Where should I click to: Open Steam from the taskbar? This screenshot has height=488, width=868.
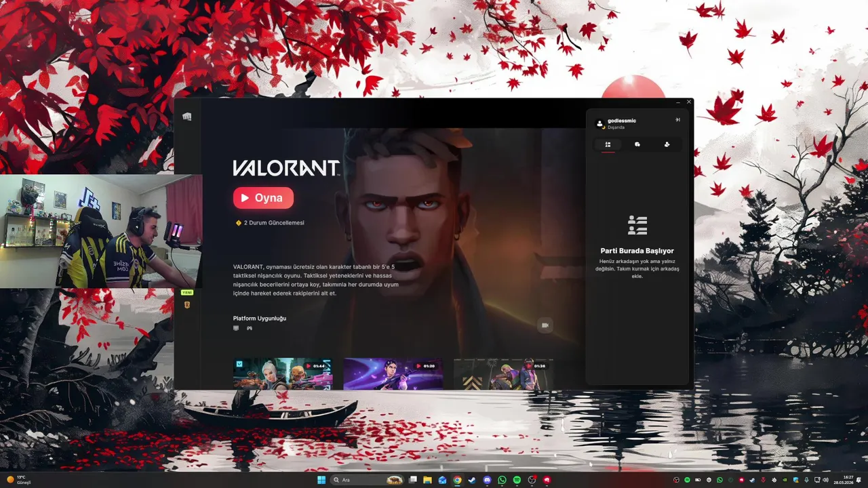click(472, 480)
